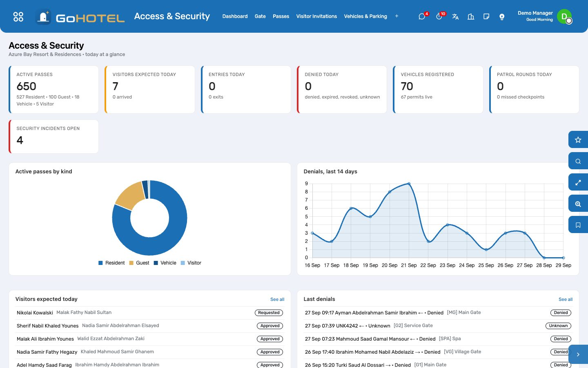Click the star favorites side button

pyautogui.click(x=578, y=140)
